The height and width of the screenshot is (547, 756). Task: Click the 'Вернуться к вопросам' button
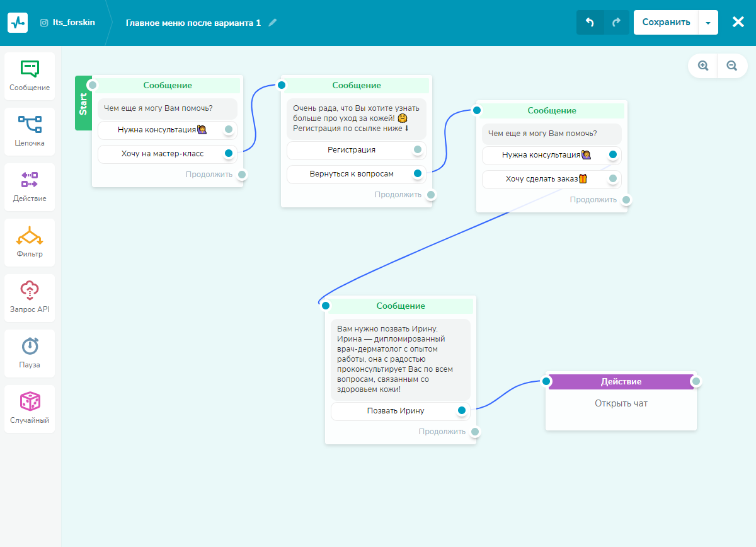click(x=357, y=174)
